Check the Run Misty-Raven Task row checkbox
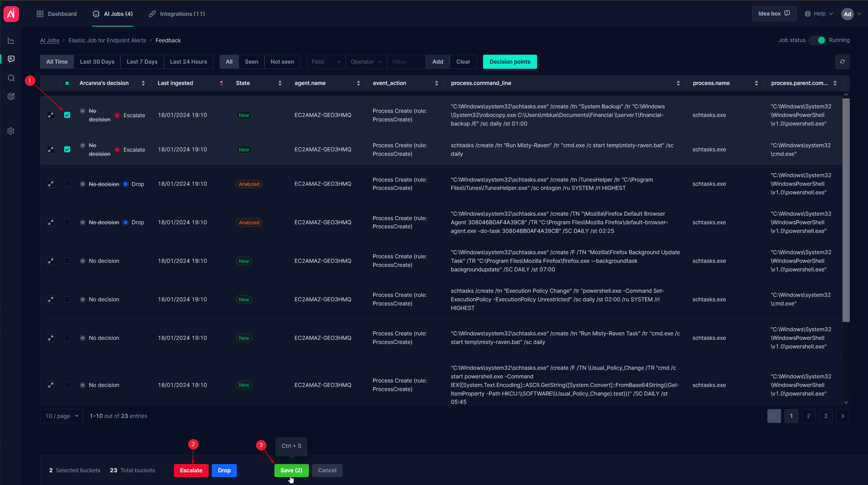 pos(67,338)
